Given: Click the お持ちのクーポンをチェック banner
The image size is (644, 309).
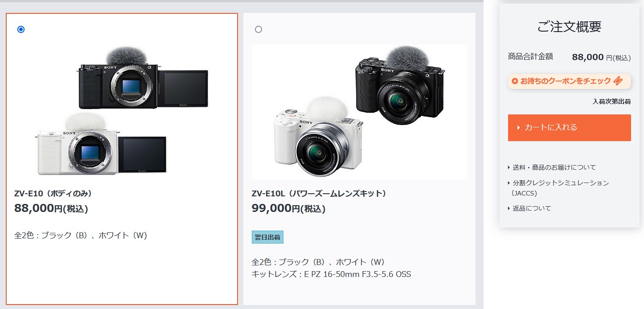Looking at the screenshot, I should click(x=569, y=81).
